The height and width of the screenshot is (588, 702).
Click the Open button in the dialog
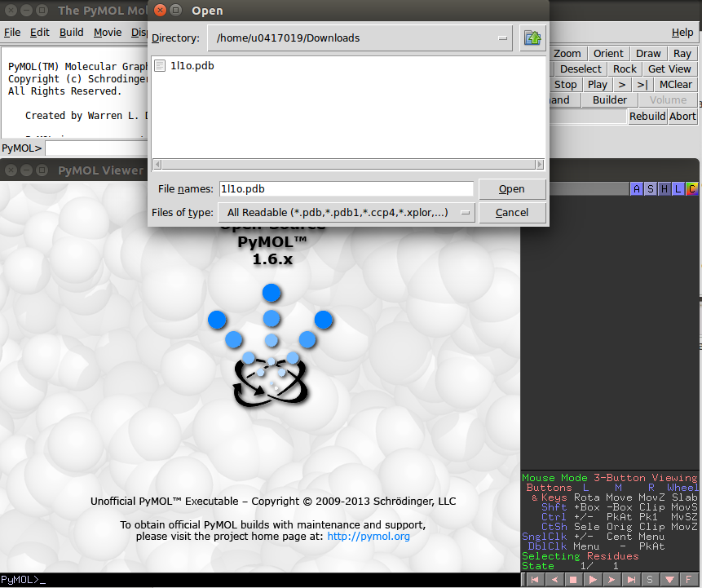[512, 189]
